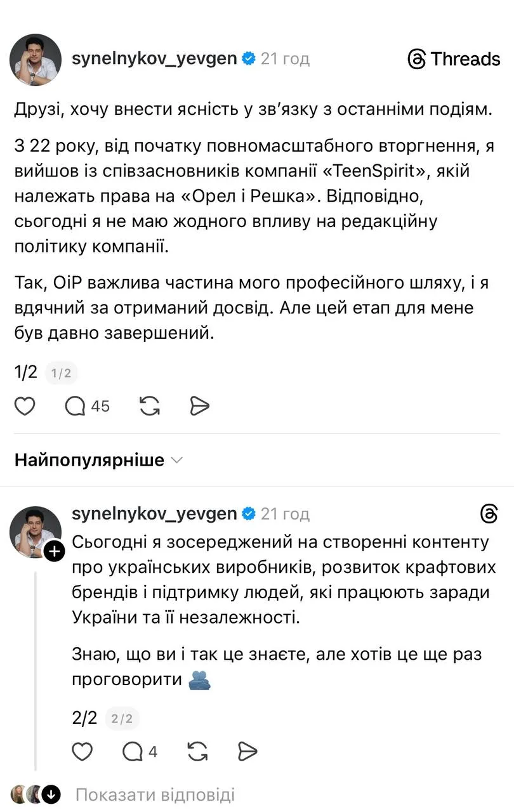Click the 1/2 carousel page indicator

coord(25,372)
